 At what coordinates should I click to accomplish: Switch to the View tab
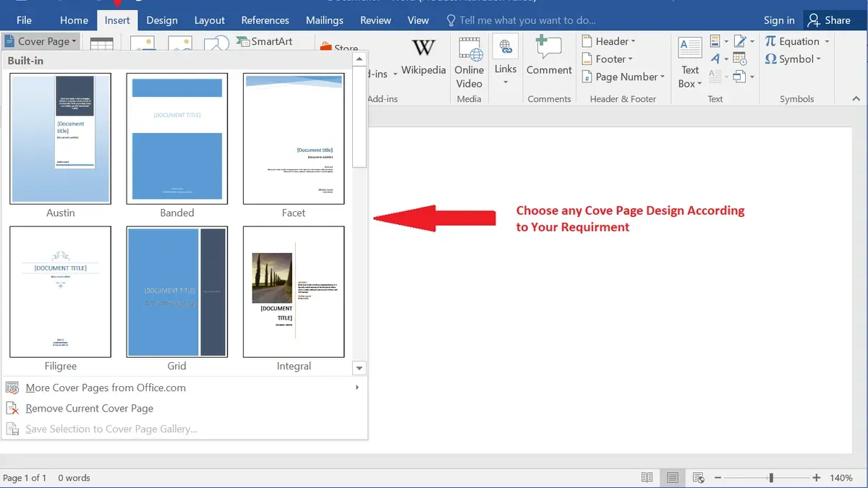tap(418, 20)
